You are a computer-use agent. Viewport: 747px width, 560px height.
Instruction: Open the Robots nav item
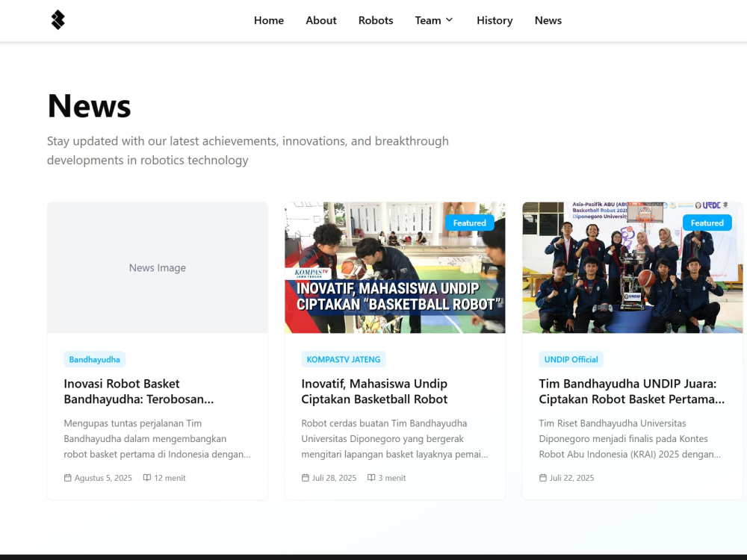[376, 20]
